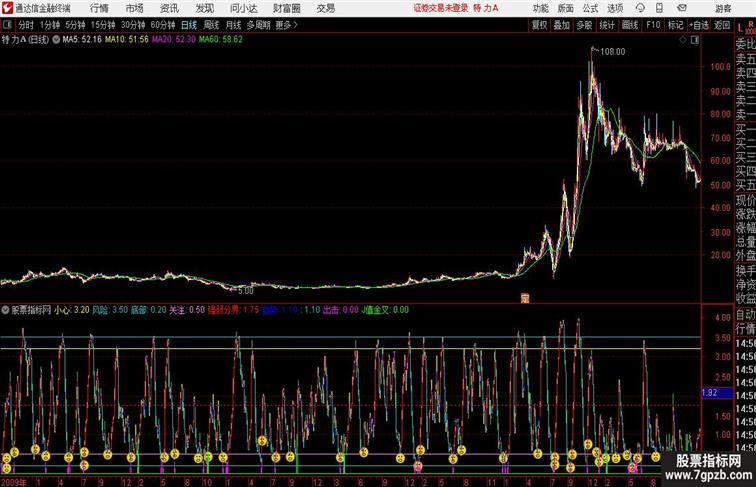The width and height of the screenshot is (756, 487).
Task: Select the 日线 daily period tab
Action: (189, 25)
